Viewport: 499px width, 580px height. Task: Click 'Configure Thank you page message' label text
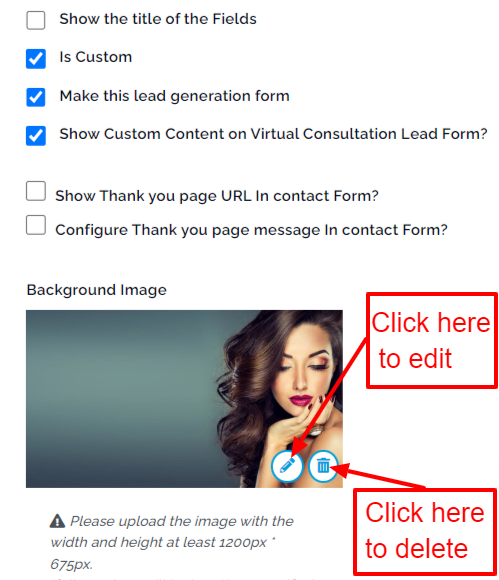(251, 230)
